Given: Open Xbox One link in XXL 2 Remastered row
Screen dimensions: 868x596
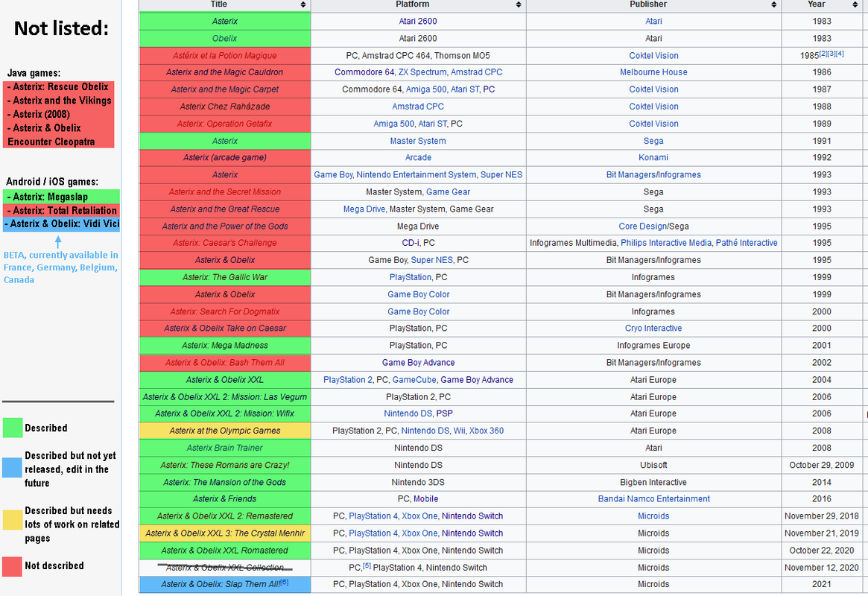Looking at the screenshot, I should click(419, 516).
